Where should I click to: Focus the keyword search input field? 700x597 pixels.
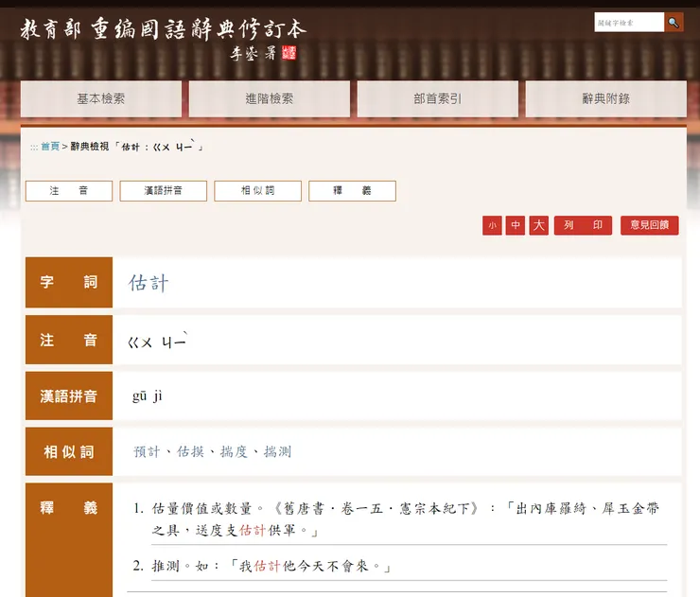click(629, 23)
